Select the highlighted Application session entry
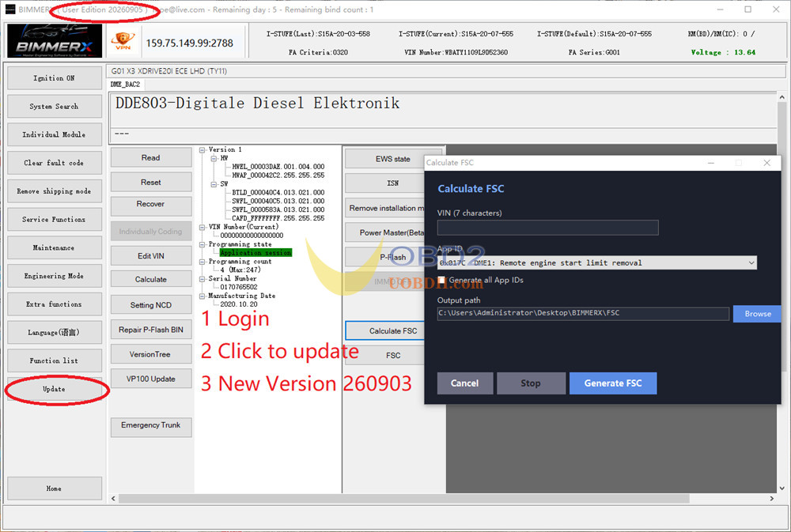 click(255, 253)
